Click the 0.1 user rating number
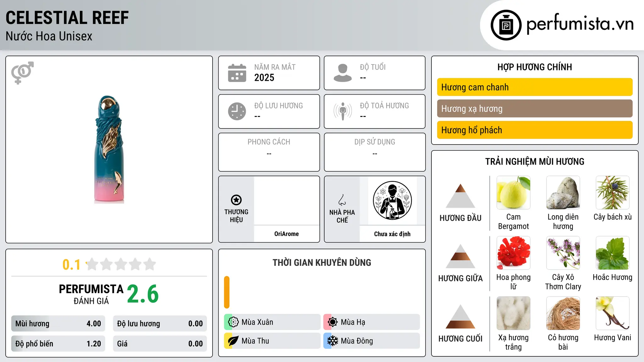The image size is (644, 362). 71,265
